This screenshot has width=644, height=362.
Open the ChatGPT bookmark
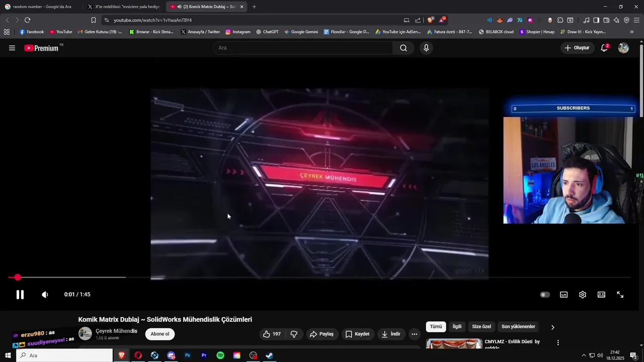click(x=267, y=32)
